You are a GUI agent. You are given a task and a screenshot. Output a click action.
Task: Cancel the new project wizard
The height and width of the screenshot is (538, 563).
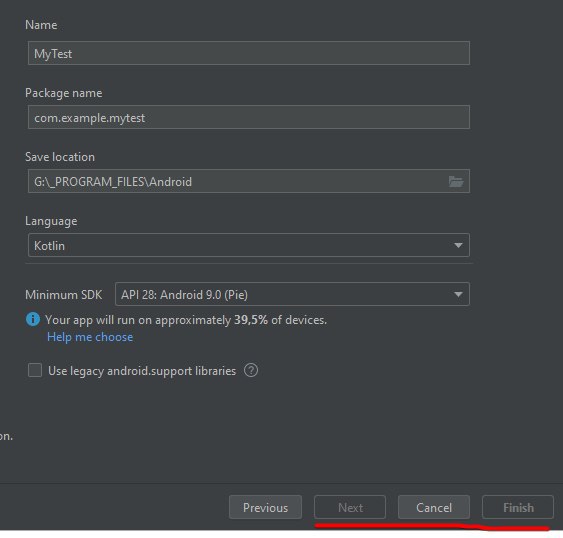[x=434, y=507]
